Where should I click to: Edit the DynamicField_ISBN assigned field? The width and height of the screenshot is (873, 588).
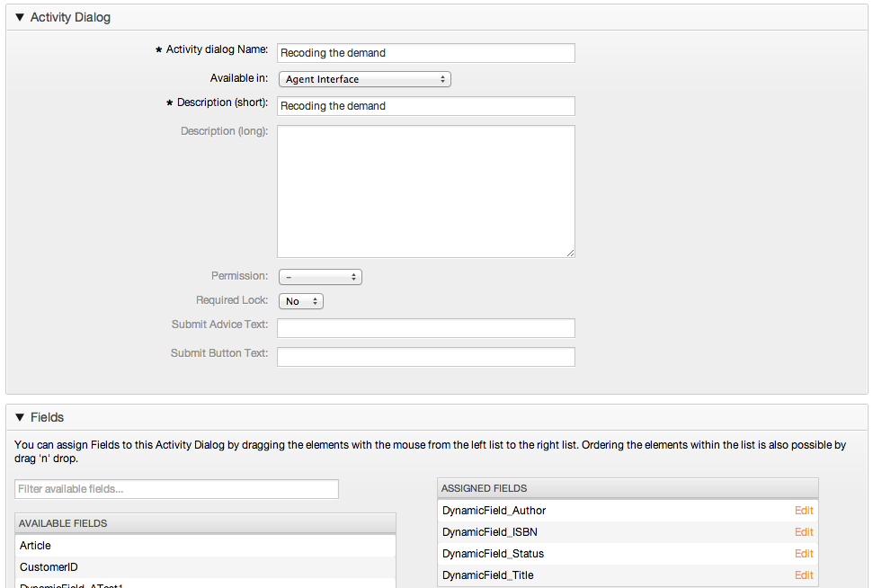point(803,532)
